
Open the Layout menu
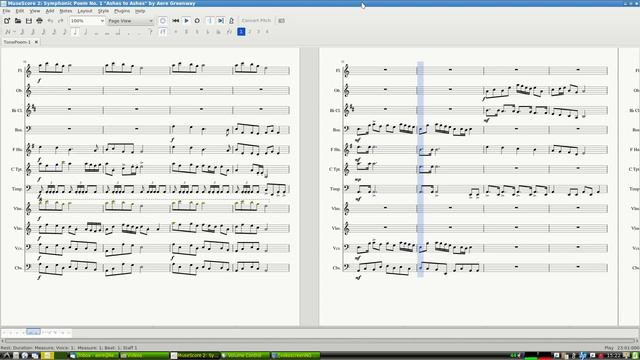[85, 11]
